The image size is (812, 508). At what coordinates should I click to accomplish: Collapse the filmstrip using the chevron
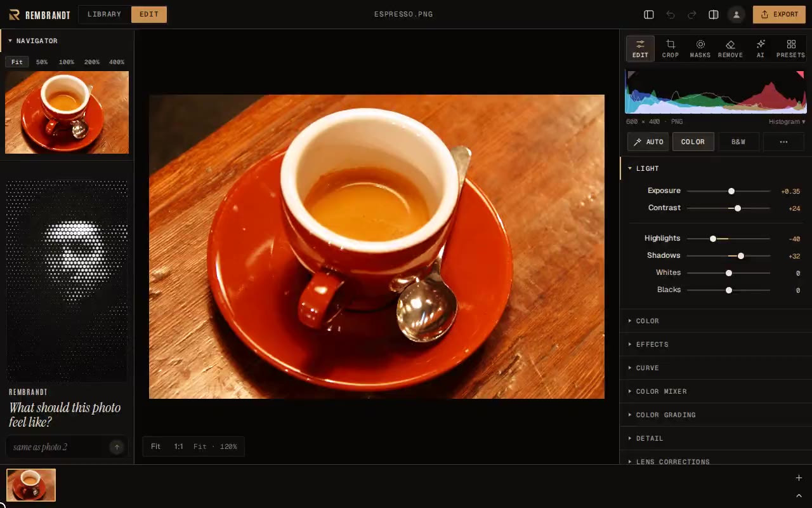(x=799, y=495)
